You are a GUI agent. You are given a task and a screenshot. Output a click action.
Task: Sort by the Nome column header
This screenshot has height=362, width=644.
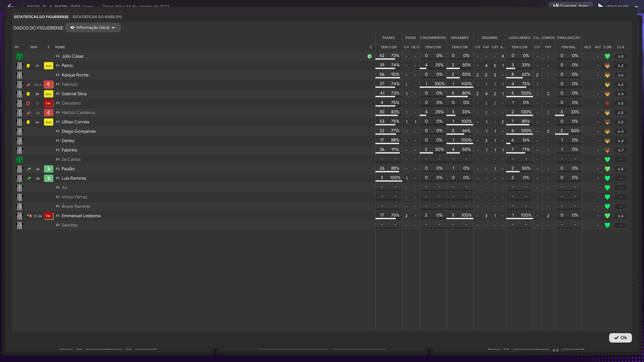tap(60, 47)
